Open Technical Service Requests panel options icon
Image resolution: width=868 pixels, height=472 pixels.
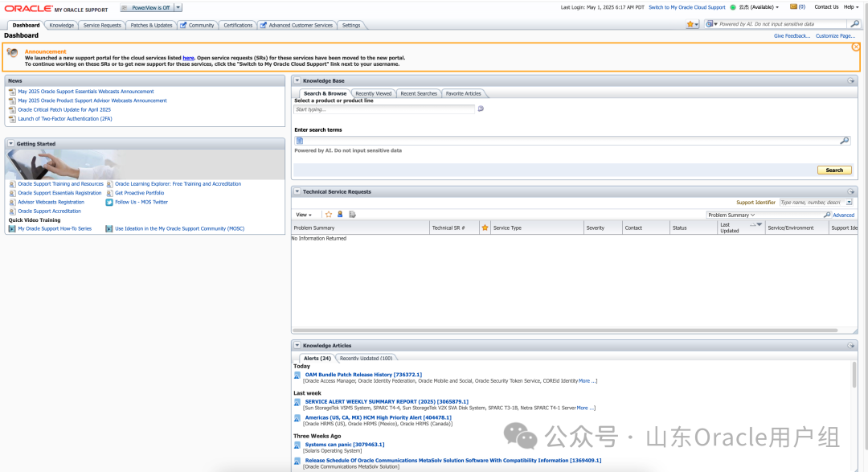[x=851, y=191]
